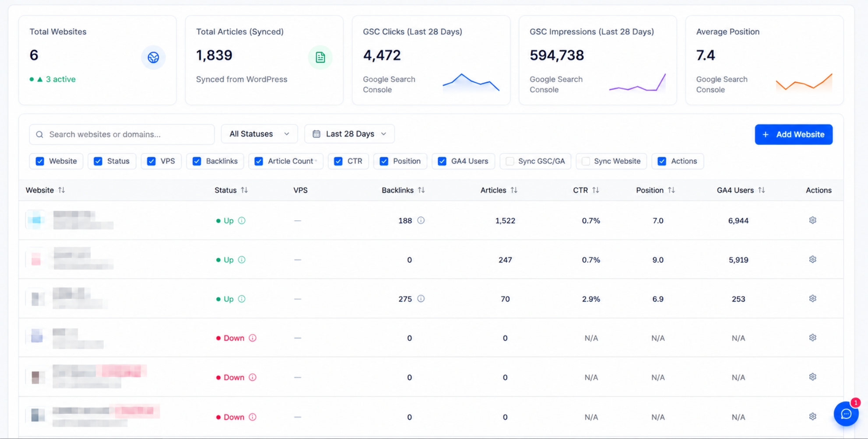
Task: Uncheck the Backlinks column checkbox
Action: point(197,161)
